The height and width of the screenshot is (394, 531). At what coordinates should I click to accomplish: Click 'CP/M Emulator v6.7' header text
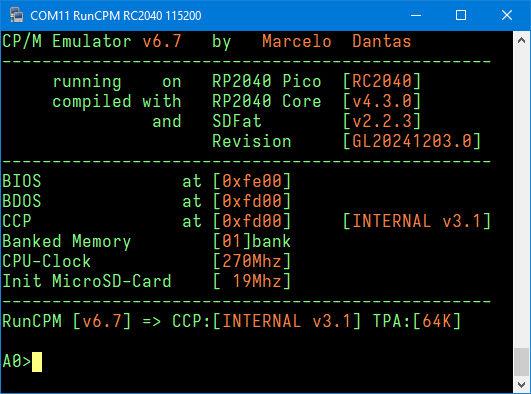(92, 42)
